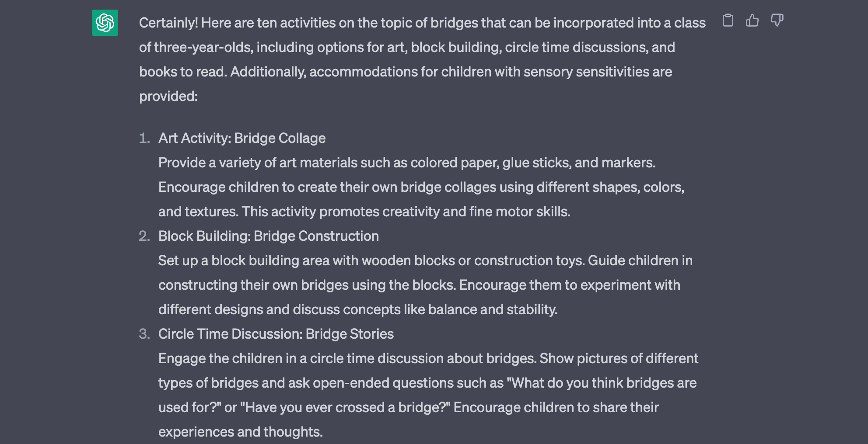Click the heading Block Building: Bridge Construction

(268, 236)
